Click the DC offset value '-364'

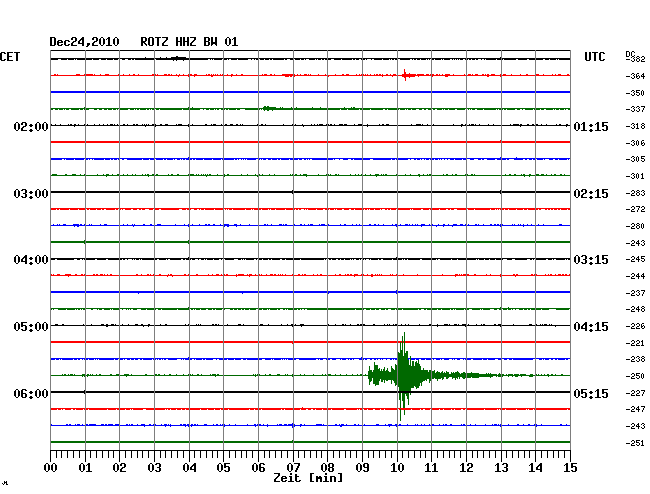click(x=635, y=76)
